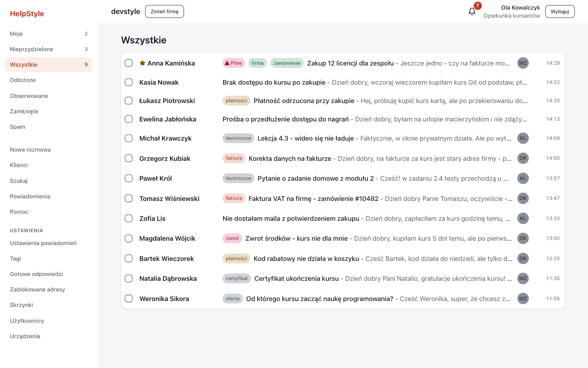Image resolution: width=588 pixels, height=368 pixels.
Task: Open the Tagi settings
Action: pos(49,258)
